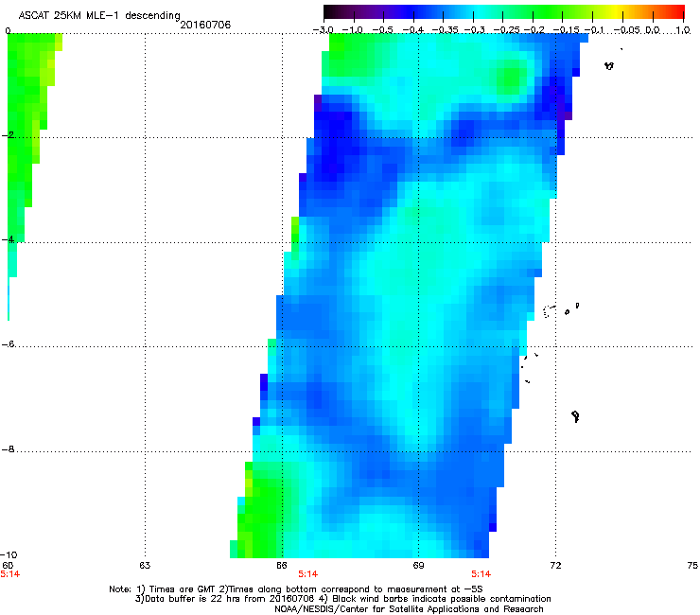
Task: Click the latitude axis label "-10"
Action: pyautogui.click(x=9, y=554)
